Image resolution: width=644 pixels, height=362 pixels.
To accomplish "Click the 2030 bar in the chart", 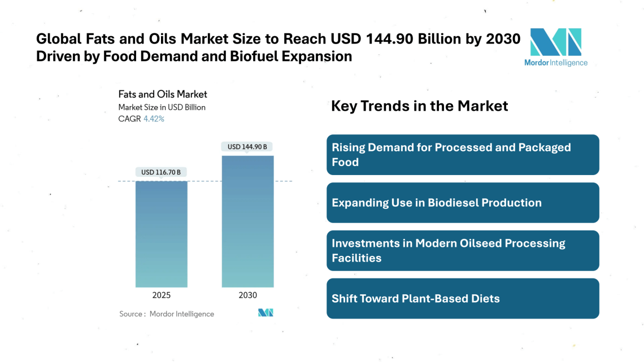I will click(247, 223).
